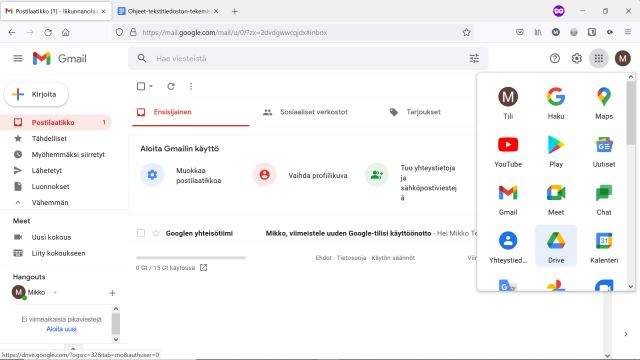Open the account avatar in Gmail header
This screenshot has height=360, width=640.
622,58
